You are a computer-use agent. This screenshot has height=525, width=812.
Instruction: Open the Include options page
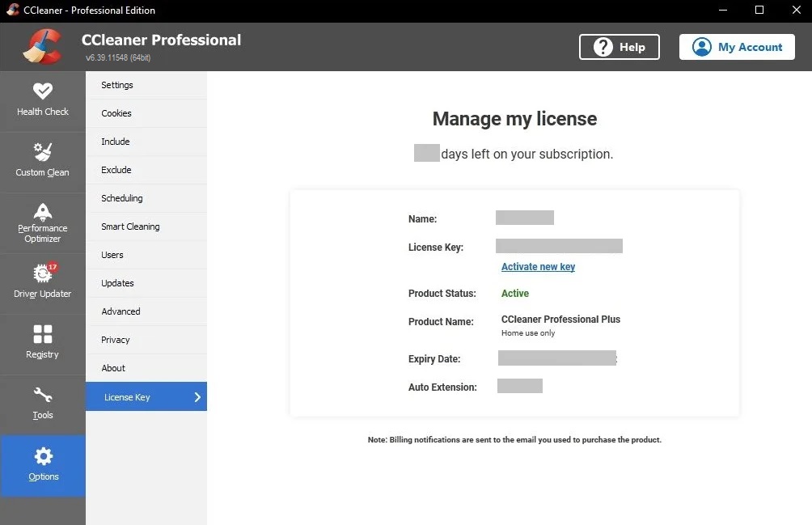coord(146,142)
